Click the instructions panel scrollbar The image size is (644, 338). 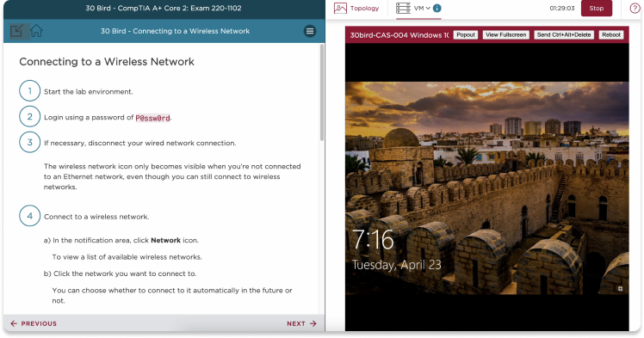(322, 92)
